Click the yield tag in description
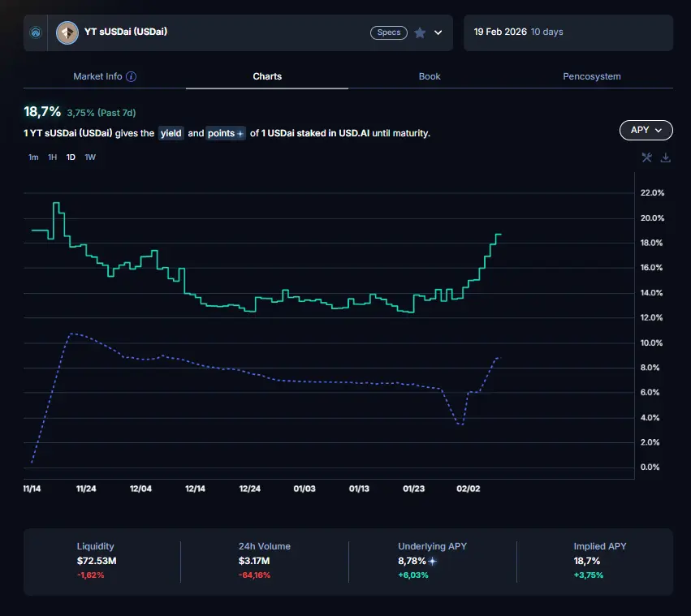Screen dimensions: 691x616 pyautogui.click(x=171, y=133)
